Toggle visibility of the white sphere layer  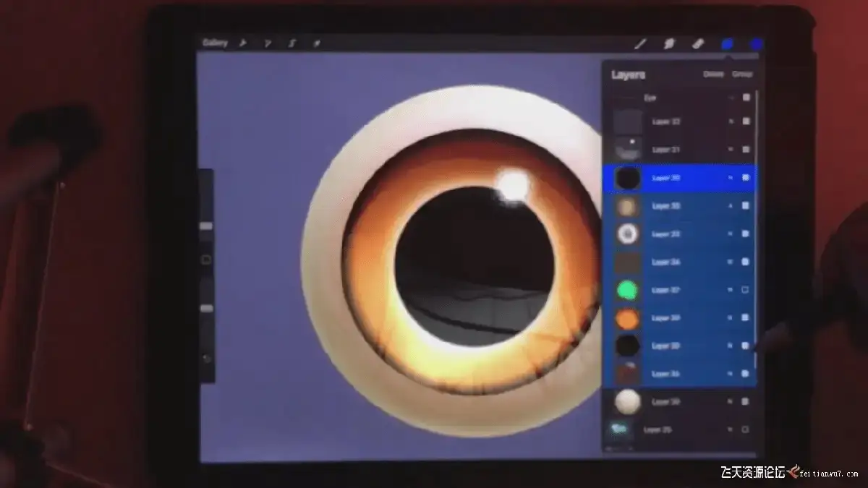click(746, 401)
